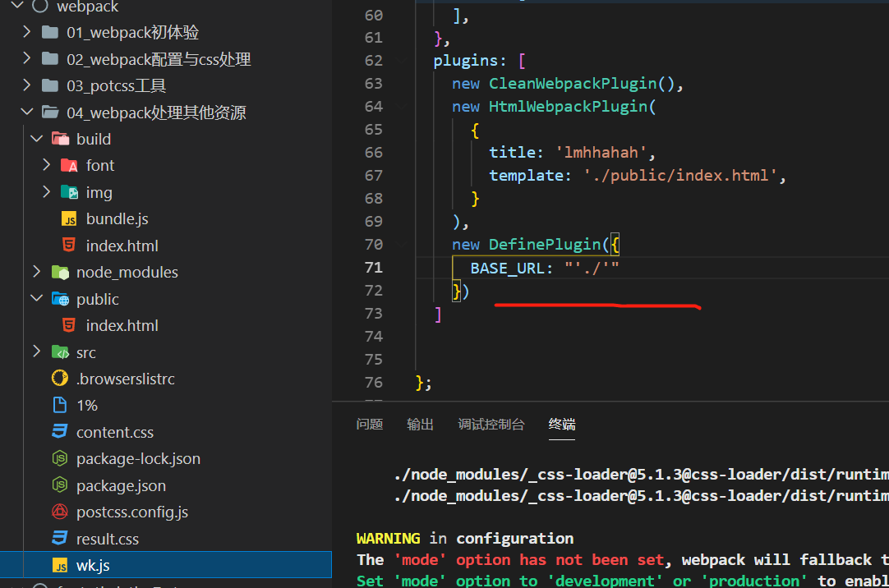Click the package.json Node icon
Image resolution: width=889 pixels, height=588 pixels.
tap(59, 485)
